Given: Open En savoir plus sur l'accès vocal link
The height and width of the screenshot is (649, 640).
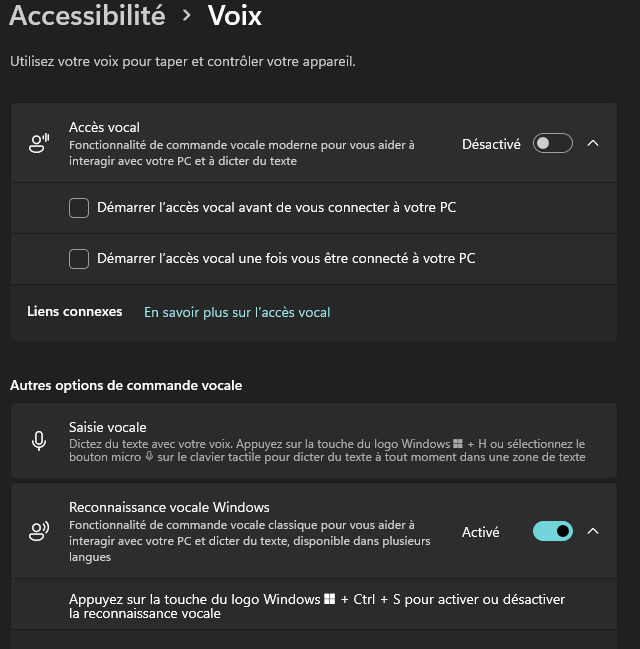Looking at the screenshot, I should pyautogui.click(x=237, y=312).
